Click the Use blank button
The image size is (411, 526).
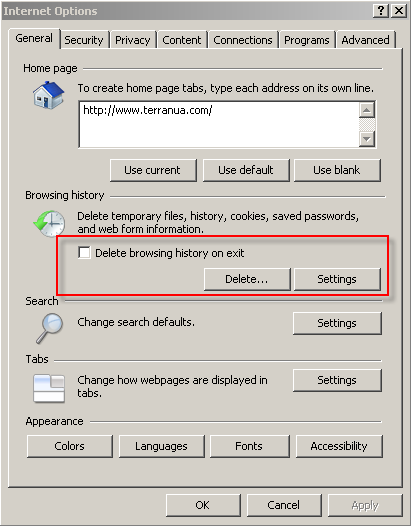point(337,170)
